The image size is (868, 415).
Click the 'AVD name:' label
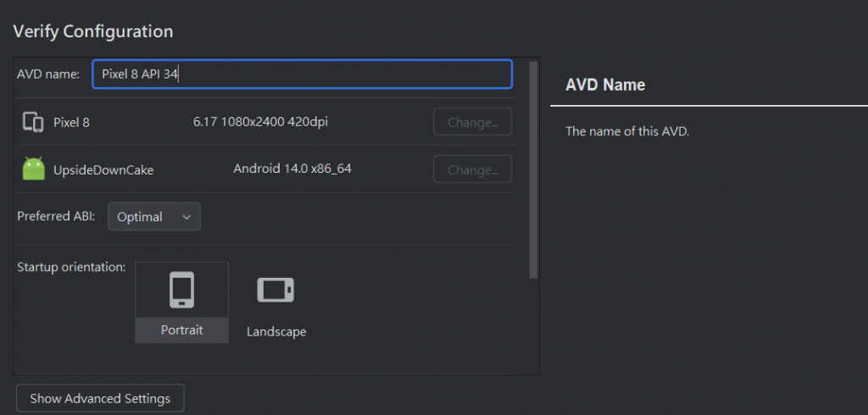pos(48,75)
